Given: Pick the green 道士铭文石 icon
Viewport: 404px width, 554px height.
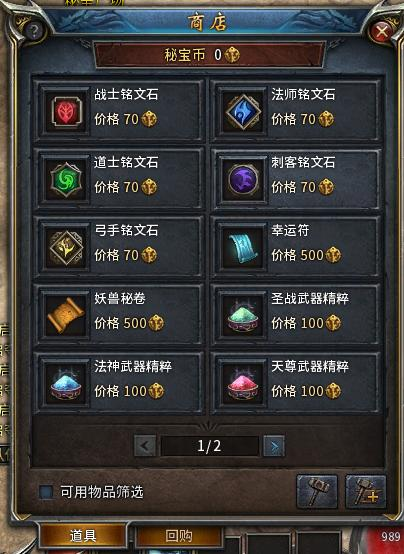Looking at the screenshot, I should 66,179.
